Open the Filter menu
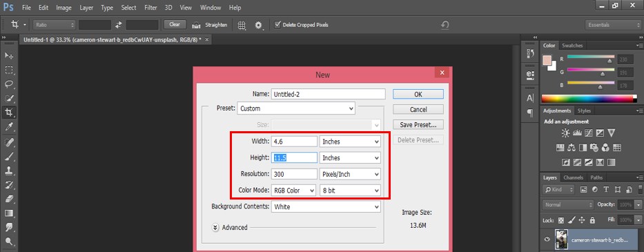Image resolution: width=644 pixels, height=252 pixels. [x=150, y=8]
